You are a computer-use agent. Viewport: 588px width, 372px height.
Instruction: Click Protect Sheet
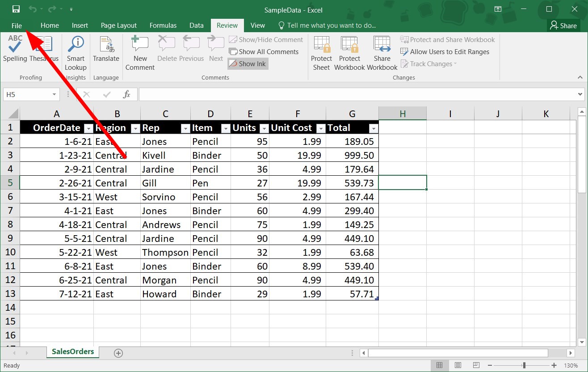tap(322, 53)
